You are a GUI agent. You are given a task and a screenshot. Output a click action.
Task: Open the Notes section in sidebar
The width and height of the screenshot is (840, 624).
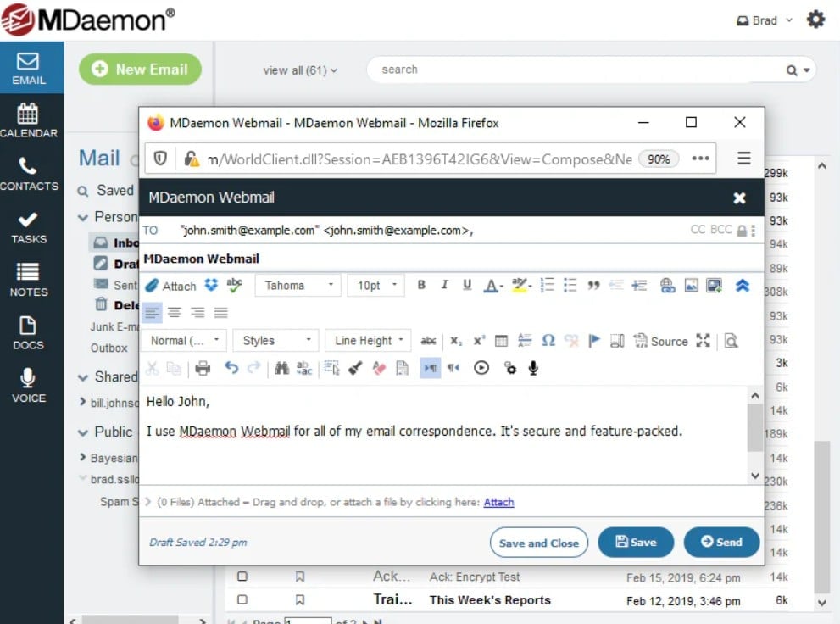pos(28,280)
